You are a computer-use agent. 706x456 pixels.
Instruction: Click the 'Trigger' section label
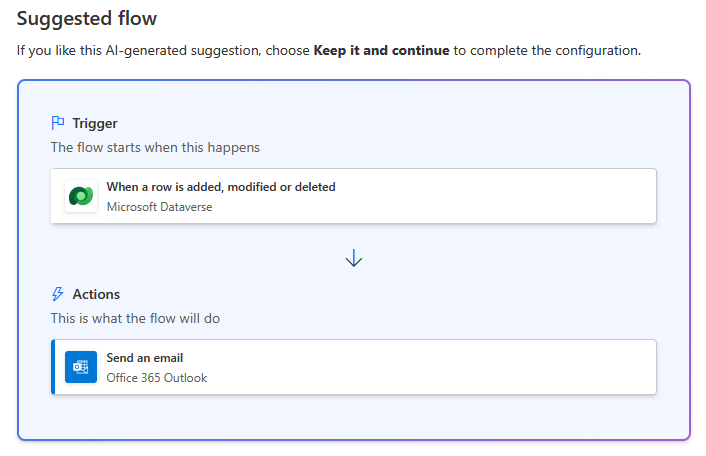click(x=95, y=123)
